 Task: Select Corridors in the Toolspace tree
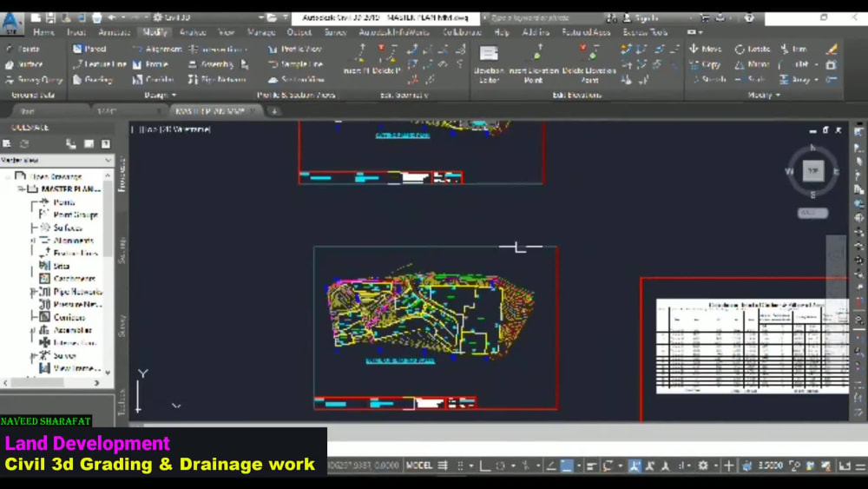(x=69, y=317)
